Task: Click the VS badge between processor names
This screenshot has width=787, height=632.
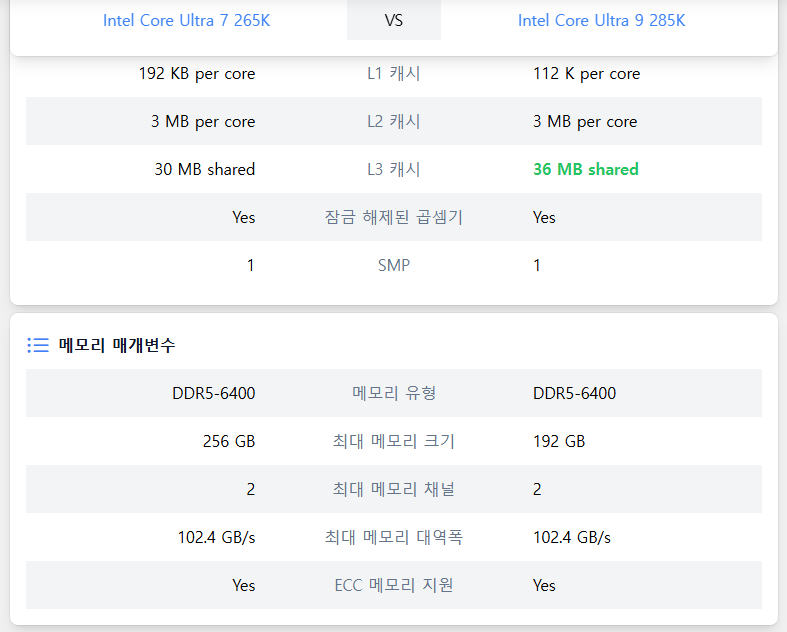Action: coord(394,20)
